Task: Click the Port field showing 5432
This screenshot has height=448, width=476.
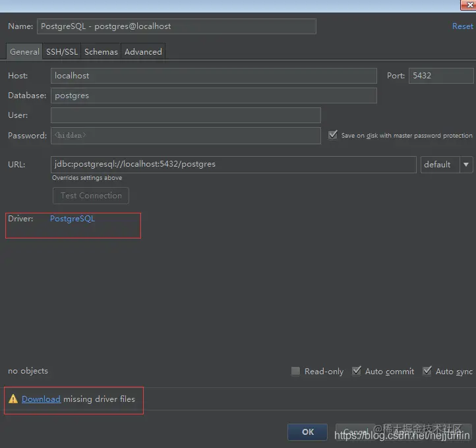Action: click(441, 76)
